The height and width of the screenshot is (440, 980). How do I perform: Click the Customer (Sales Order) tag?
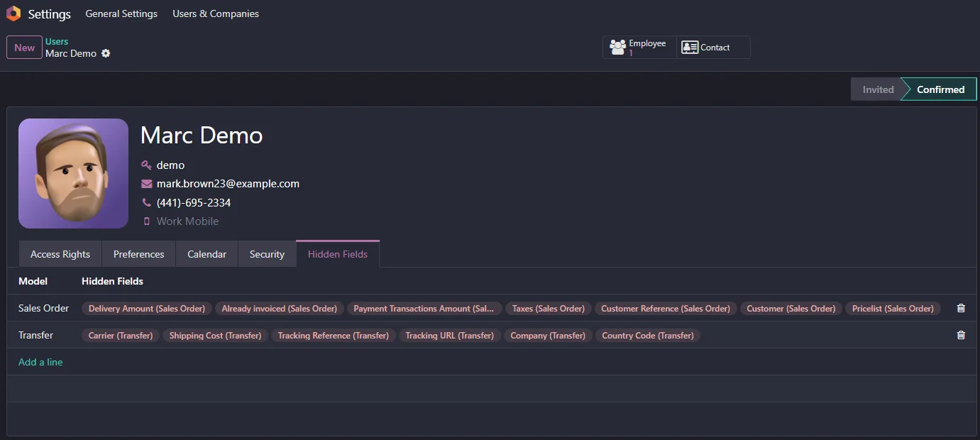coord(791,308)
